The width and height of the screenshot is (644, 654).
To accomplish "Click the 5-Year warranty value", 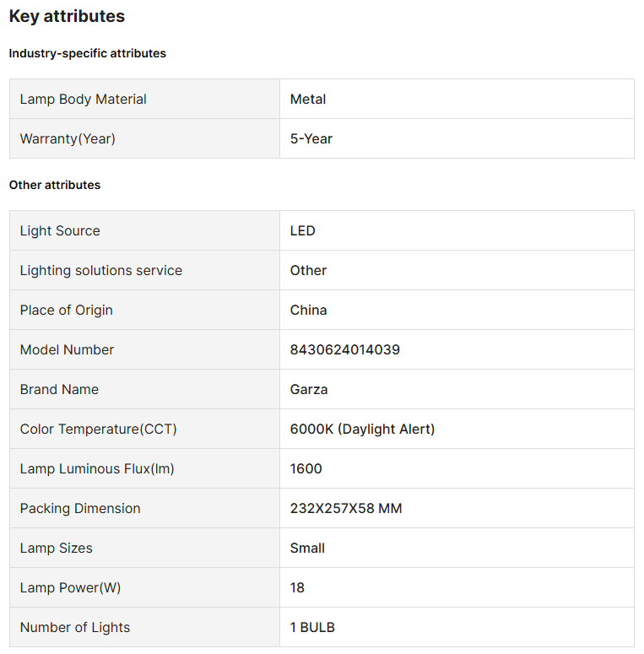I will pos(311,138).
